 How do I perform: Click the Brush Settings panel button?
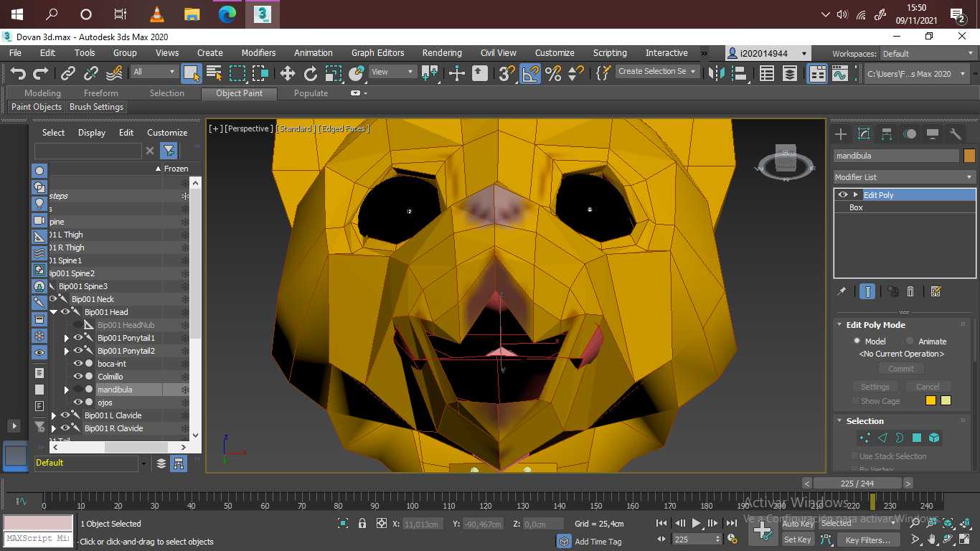[x=97, y=107]
